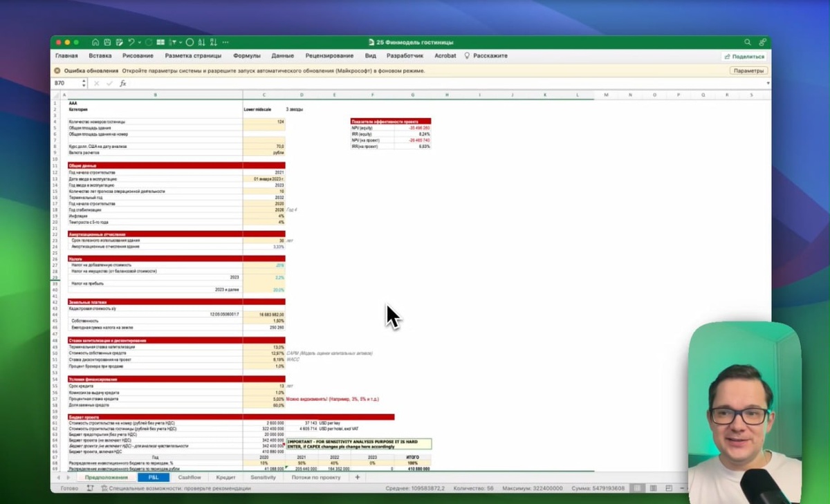Click the Home icon in the title bar

coord(95,42)
